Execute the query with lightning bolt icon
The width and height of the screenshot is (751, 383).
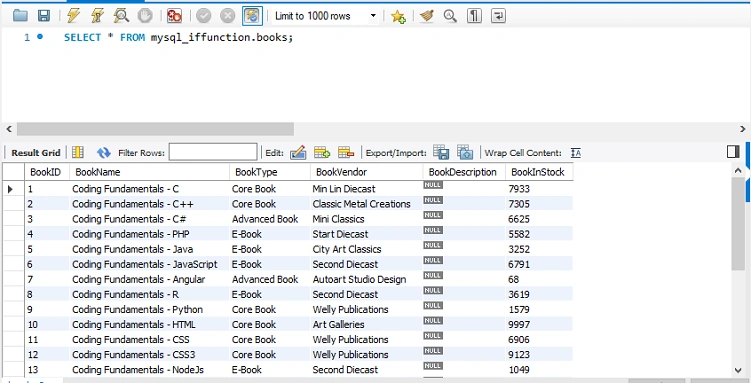[73, 16]
